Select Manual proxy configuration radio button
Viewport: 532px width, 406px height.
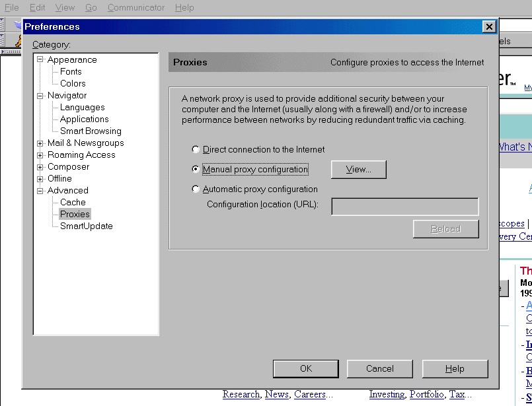click(196, 170)
